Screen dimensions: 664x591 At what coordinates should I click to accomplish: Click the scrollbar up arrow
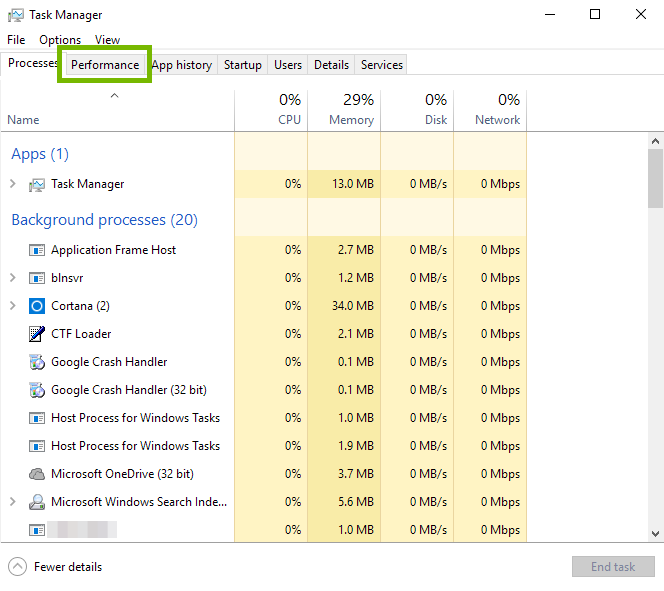656,141
